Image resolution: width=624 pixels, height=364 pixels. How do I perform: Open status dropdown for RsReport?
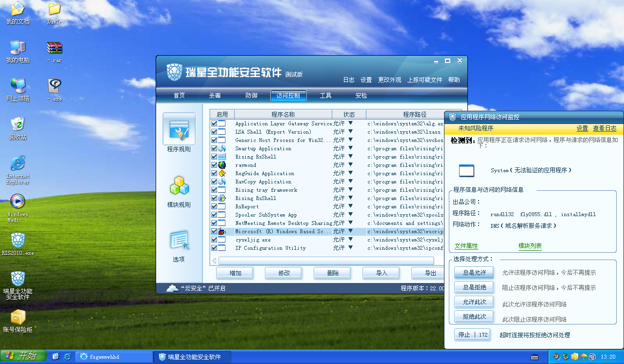(350, 206)
